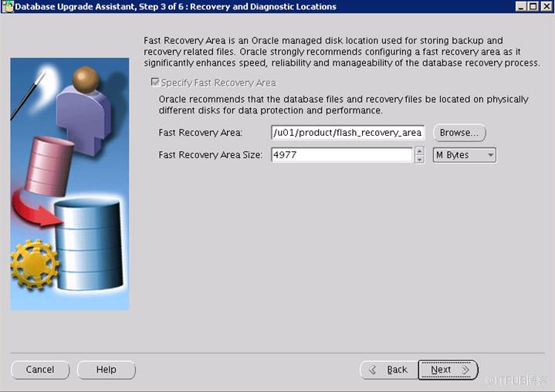Increase recovery area size with up arrow
This screenshot has height=392, width=555.
419,151
